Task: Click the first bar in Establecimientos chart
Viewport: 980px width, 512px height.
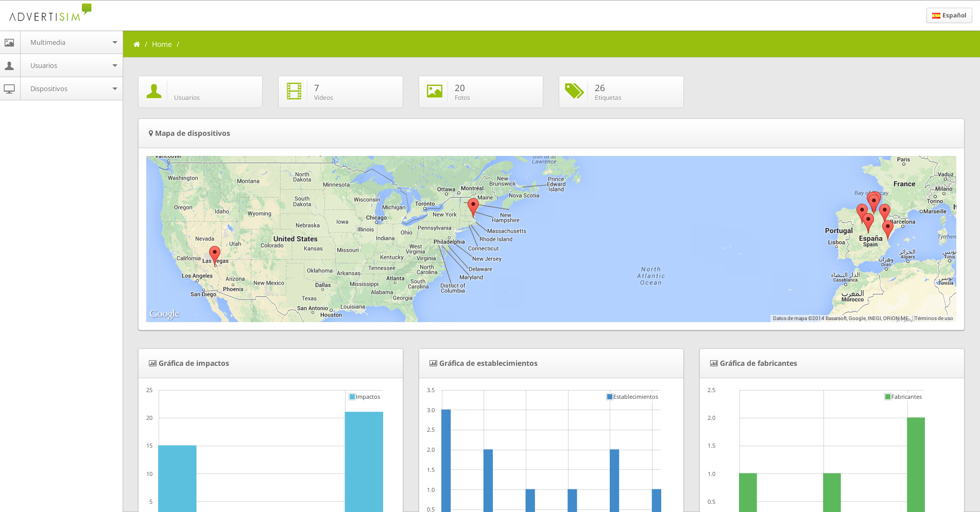Action: coord(446,461)
